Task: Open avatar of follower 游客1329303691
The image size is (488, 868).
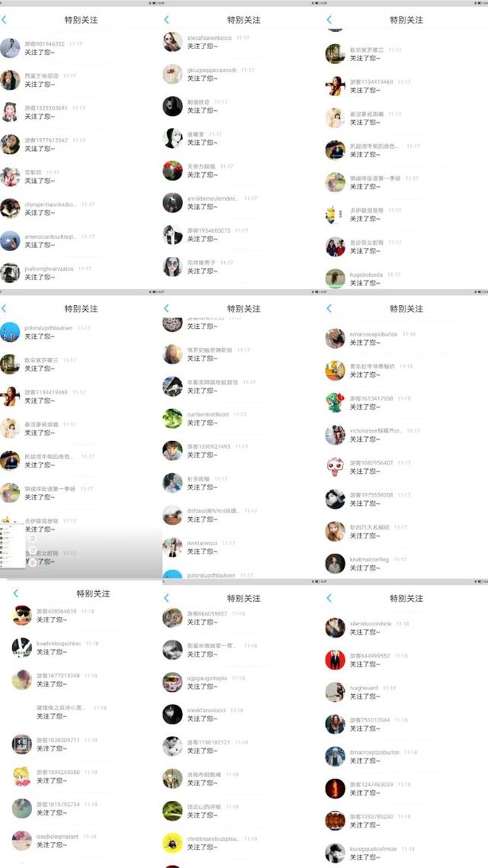Action: tap(10, 112)
